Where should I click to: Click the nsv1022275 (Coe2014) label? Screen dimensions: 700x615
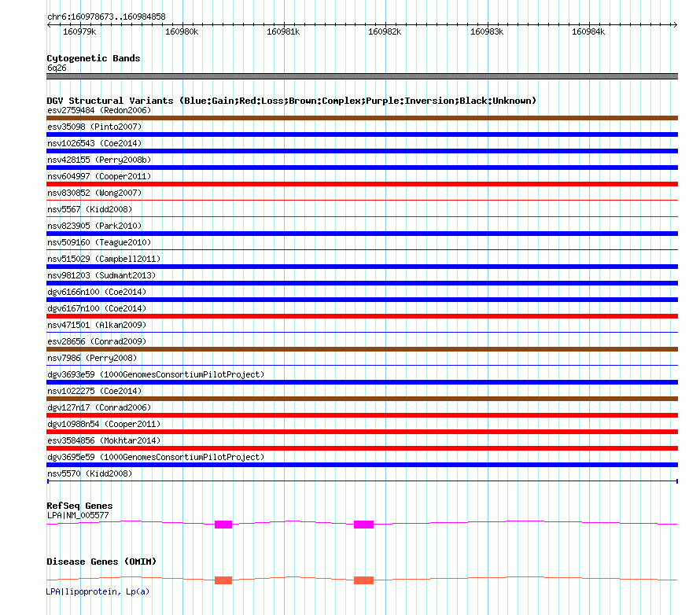(x=94, y=391)
